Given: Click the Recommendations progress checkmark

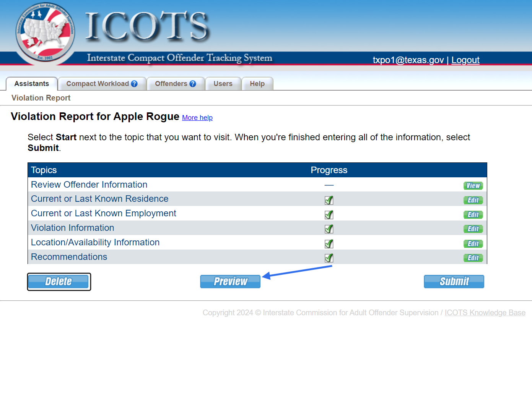Looking at the screenshot, I should coord(329,258).
